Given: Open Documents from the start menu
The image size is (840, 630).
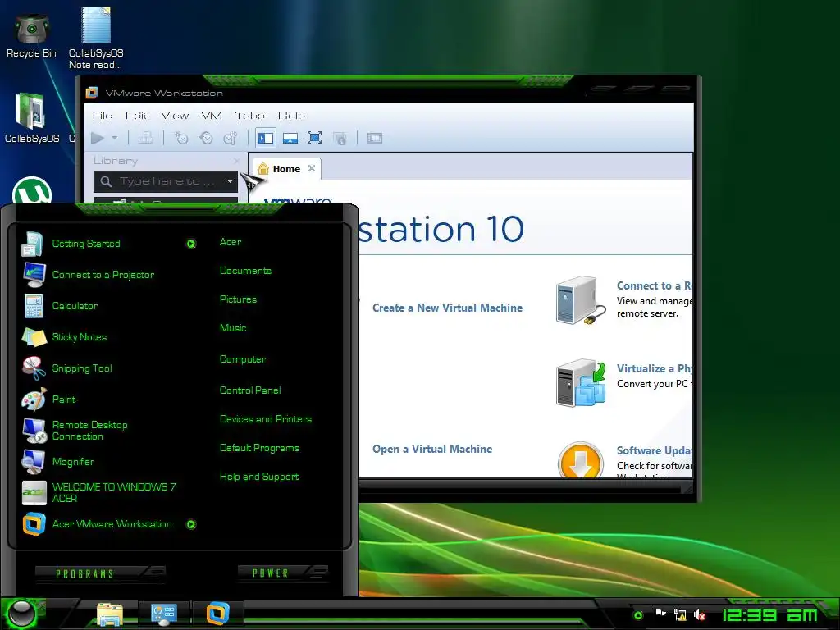Looking at the screenshot, I should pyautogui.click(x=245, y=271).
